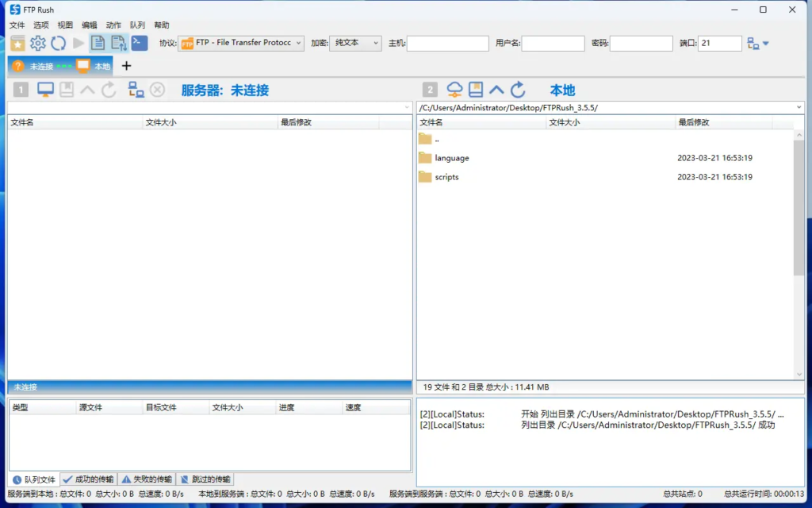Sort local pane by 文件大小 column
Screen dimensions: 812x508
pyautogui.click(x=611, y=122)
